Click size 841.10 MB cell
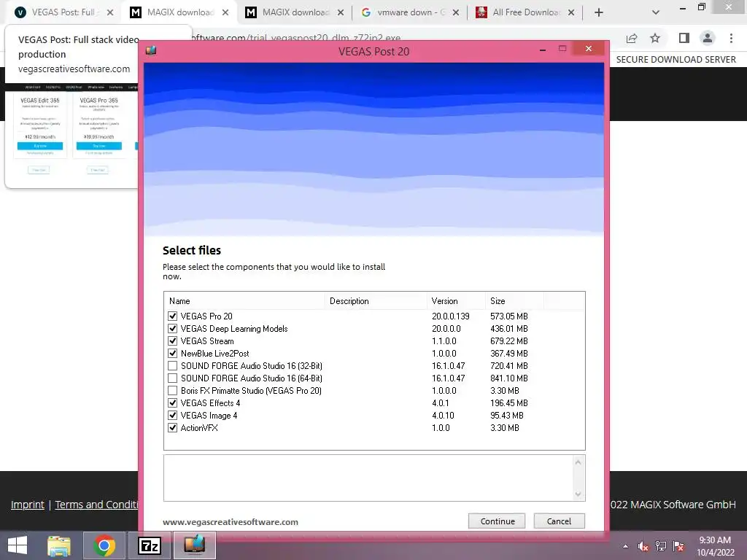This screenshot has height=560, width=747. (x=509, y=378)
